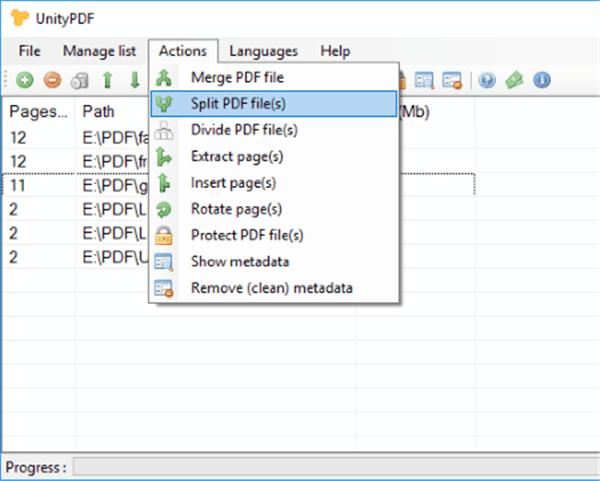The image size is (600, 481).
Task: Select Merge PDF file menu entry
Action: pos(274,78)
